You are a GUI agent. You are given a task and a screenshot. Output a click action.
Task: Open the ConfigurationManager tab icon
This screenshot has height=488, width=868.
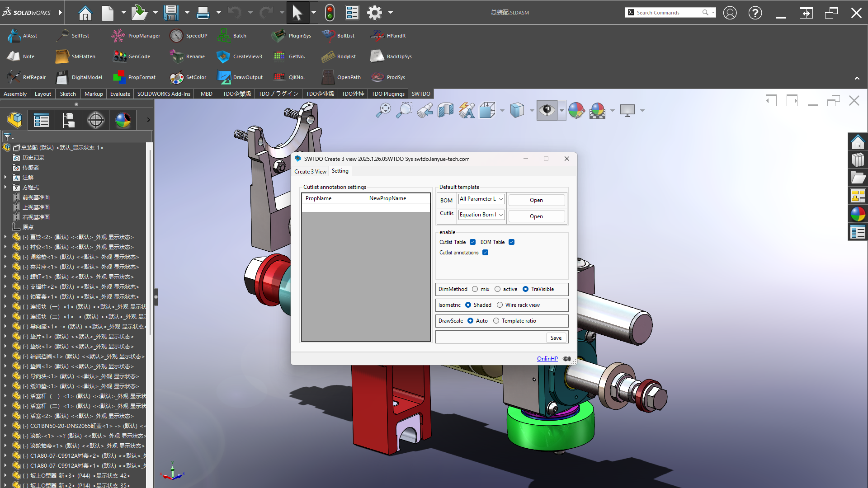68,120
